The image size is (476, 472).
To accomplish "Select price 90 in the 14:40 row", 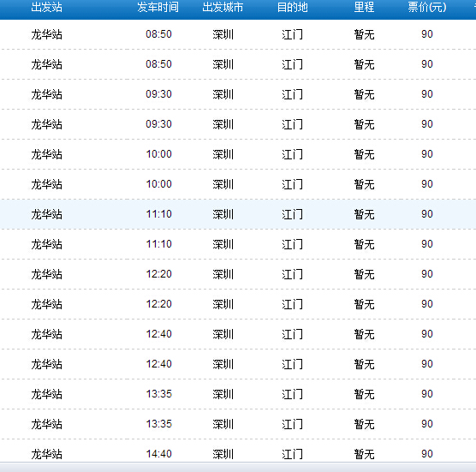I will click(x=427, y=454).
